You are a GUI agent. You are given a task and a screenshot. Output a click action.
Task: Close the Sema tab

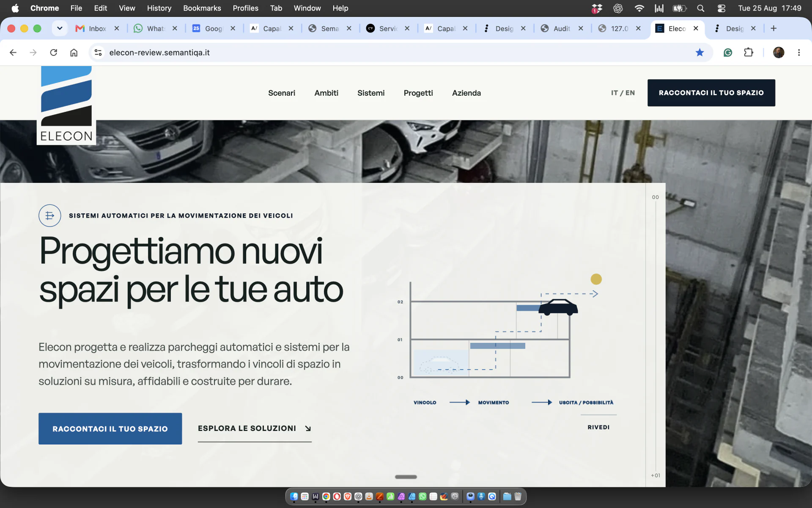pyautogui.click(x=349, y=28)
